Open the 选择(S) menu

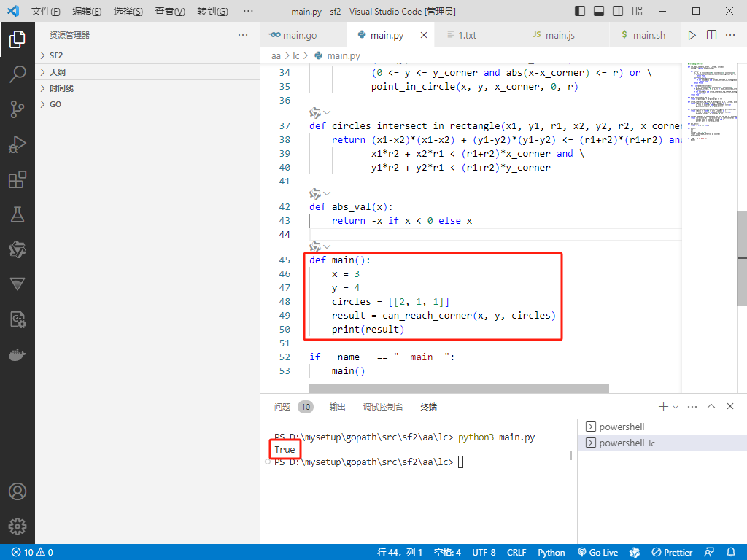pyautogui.click(x=128, y=11)
